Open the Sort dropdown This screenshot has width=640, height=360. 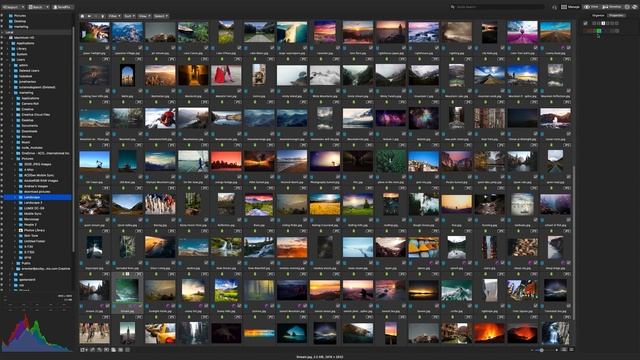[129, 16]
